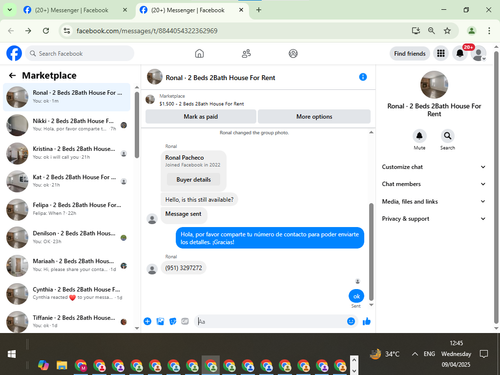
Task: Open Cynthia conversation in the list
Action: click(x=67, y=293)
